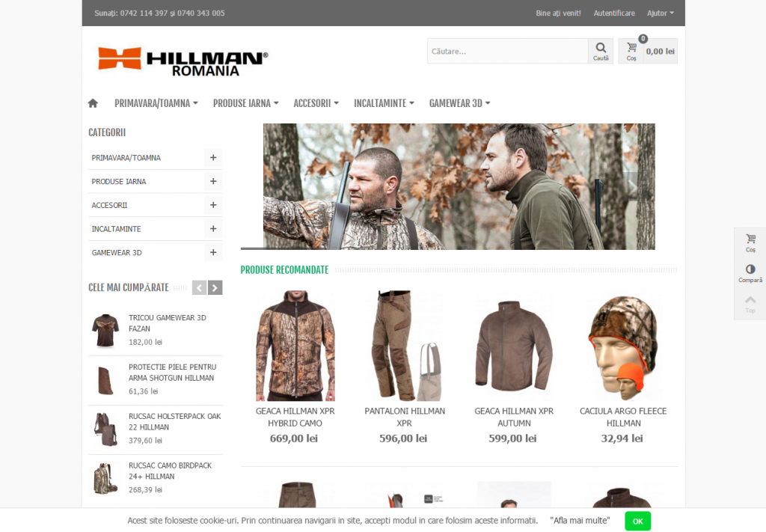Click the home icon in navigation bar
Viewport: 766px width, 532px height.
93,103
